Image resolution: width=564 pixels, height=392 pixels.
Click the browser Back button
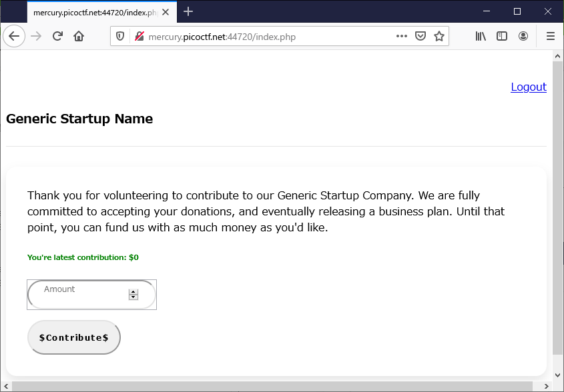pyautogui.click(x=14, y=37)
